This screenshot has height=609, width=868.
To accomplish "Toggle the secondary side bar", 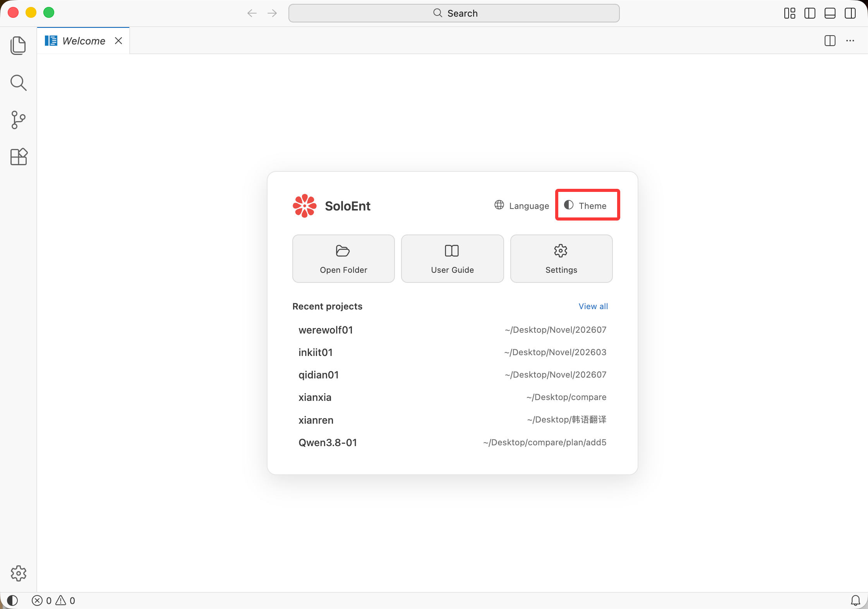I will (x=850, y=13).
